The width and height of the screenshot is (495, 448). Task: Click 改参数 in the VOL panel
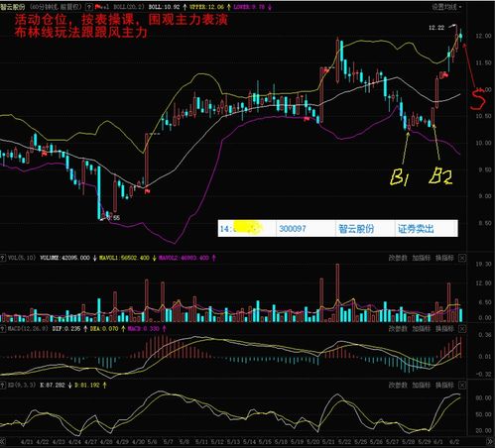[398, 258]
